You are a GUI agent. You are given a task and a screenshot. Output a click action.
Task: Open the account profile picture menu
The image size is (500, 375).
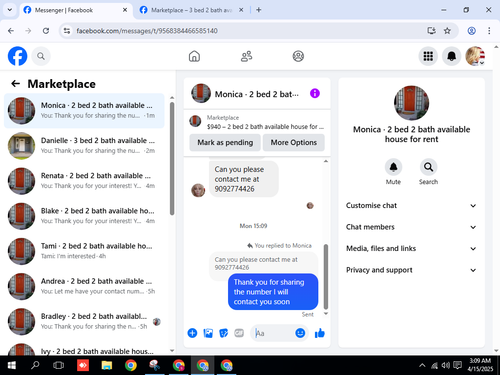pyautogui.click(x=475, y=56)
